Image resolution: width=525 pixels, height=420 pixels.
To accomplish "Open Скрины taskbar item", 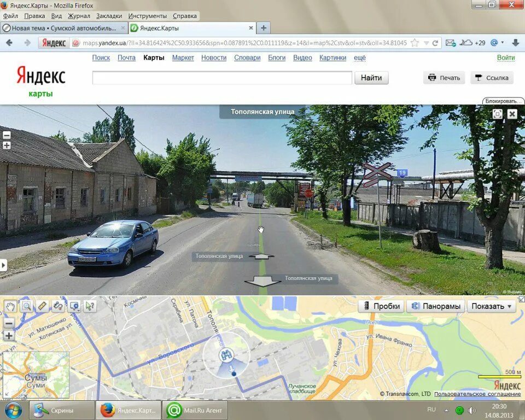I will pos(62,410).
